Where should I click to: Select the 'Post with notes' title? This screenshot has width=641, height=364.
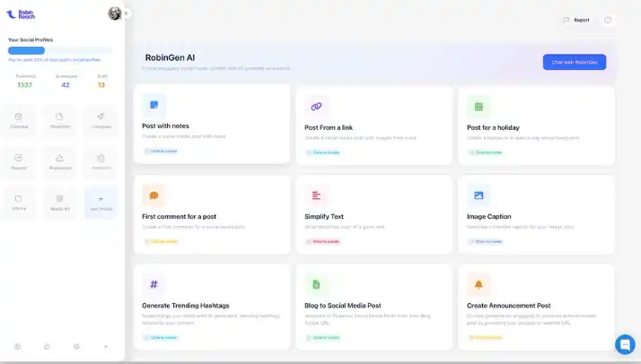coord(165,126)
